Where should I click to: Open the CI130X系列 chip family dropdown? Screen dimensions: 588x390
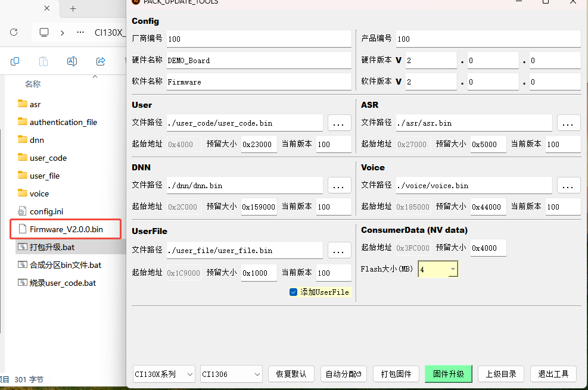[163, 373]
